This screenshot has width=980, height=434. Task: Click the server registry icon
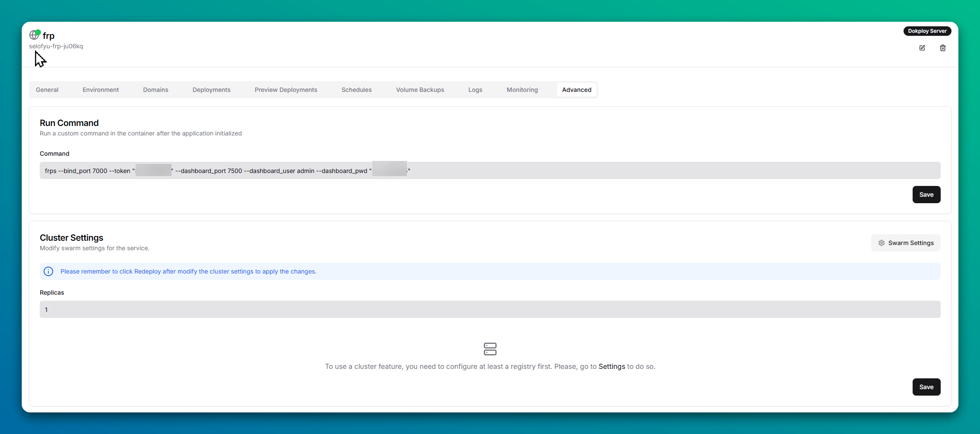tap(490, 349)
